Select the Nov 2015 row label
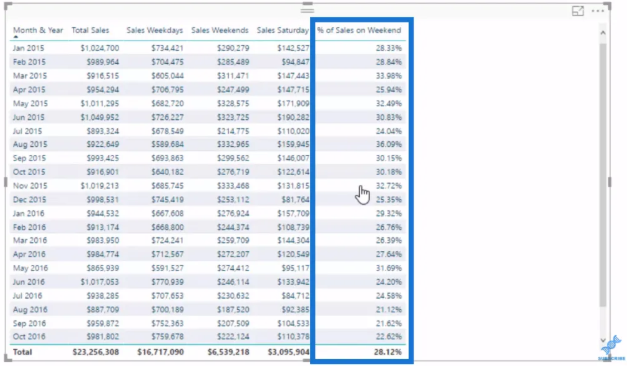This screenshot has width=631, height=366. click(x=30, y=186)
